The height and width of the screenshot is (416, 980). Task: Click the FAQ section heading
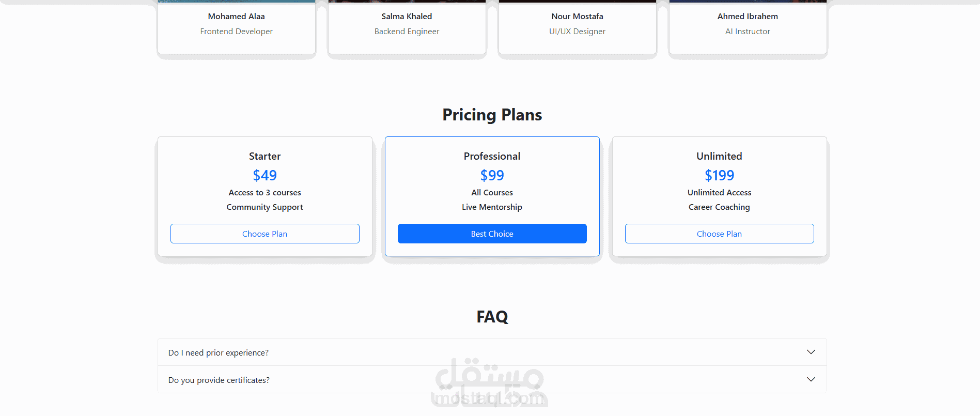[492, 317]
